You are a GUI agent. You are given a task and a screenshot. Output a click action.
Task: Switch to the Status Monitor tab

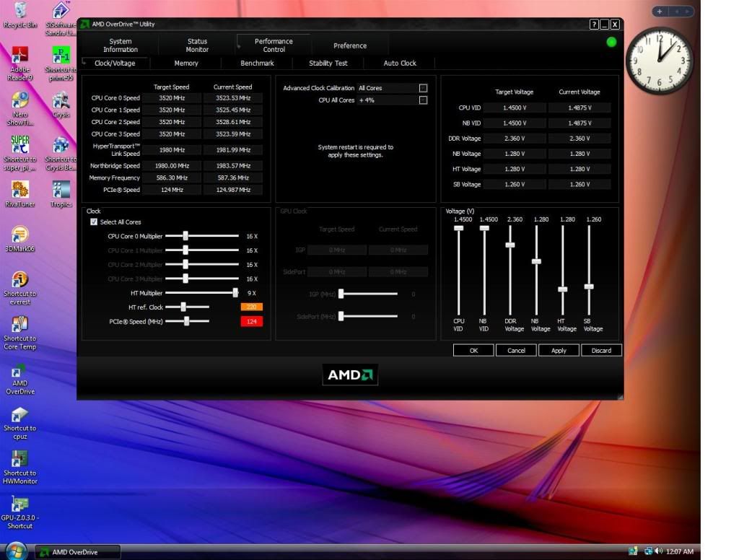point(197,45)
